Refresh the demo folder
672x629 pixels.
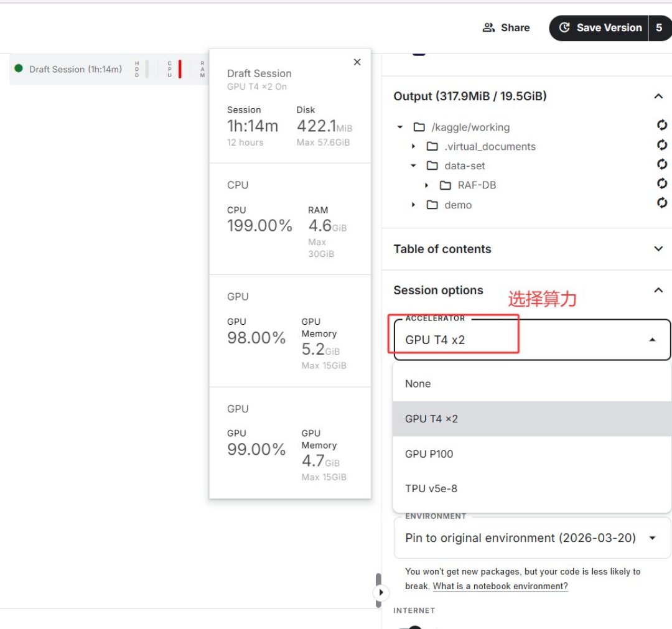661,203
